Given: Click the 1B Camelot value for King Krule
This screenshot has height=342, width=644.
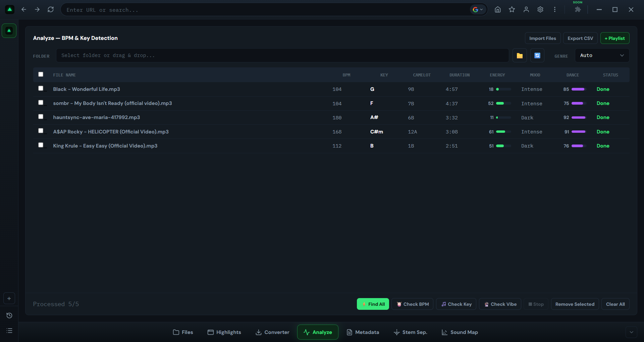Looking at the screenshot, I should click(411, 146).
